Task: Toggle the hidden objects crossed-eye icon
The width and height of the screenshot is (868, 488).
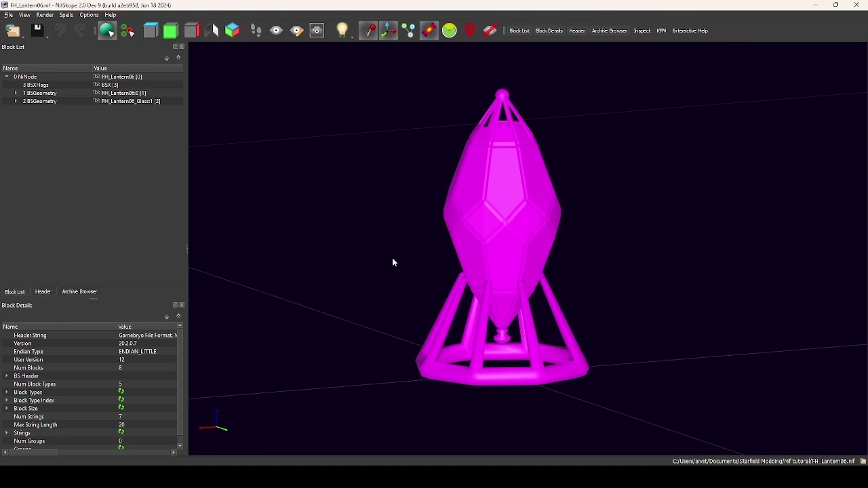Action: pyautogui.click(x=491, y=30)
